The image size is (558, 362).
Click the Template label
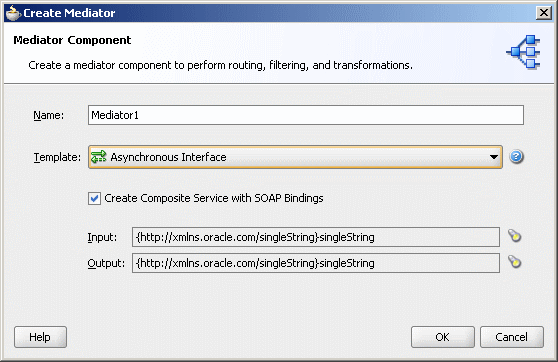(x=57, y=157)
